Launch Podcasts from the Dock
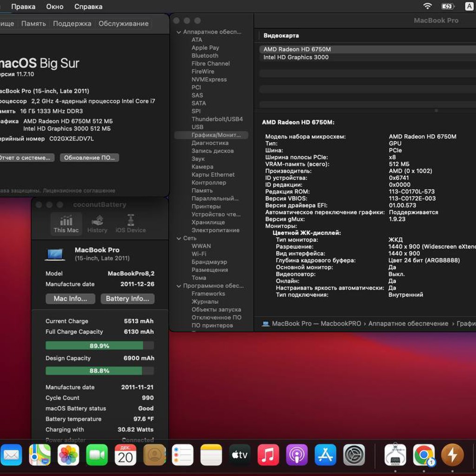This screenshot has width=476, height=476. coord(297,455)
